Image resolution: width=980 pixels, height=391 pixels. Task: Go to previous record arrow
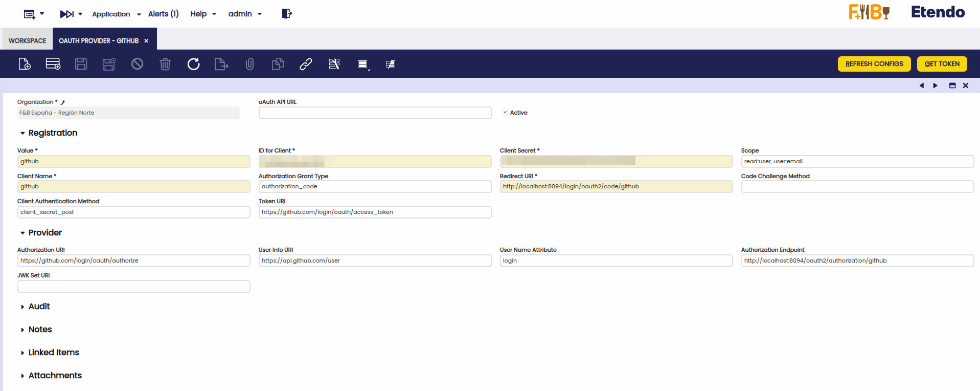(922, 85)
